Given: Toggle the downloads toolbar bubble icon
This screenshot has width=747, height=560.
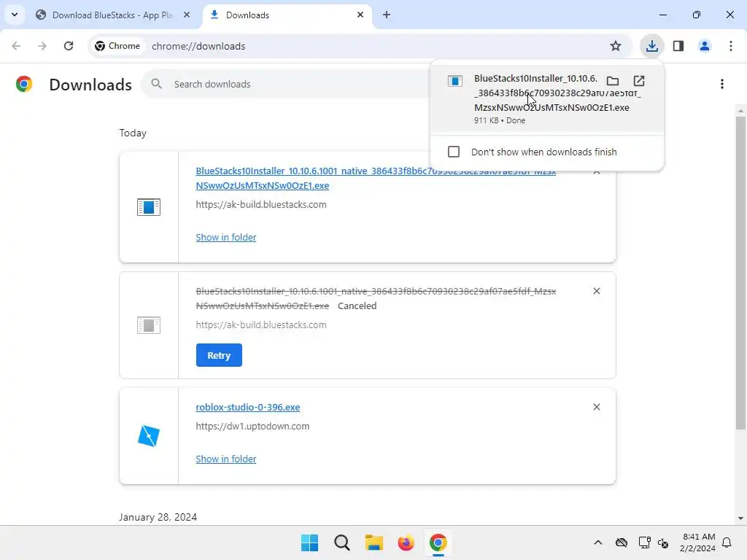Looking at the screenshot, I should pyautogui.click(x=651, y=46).
